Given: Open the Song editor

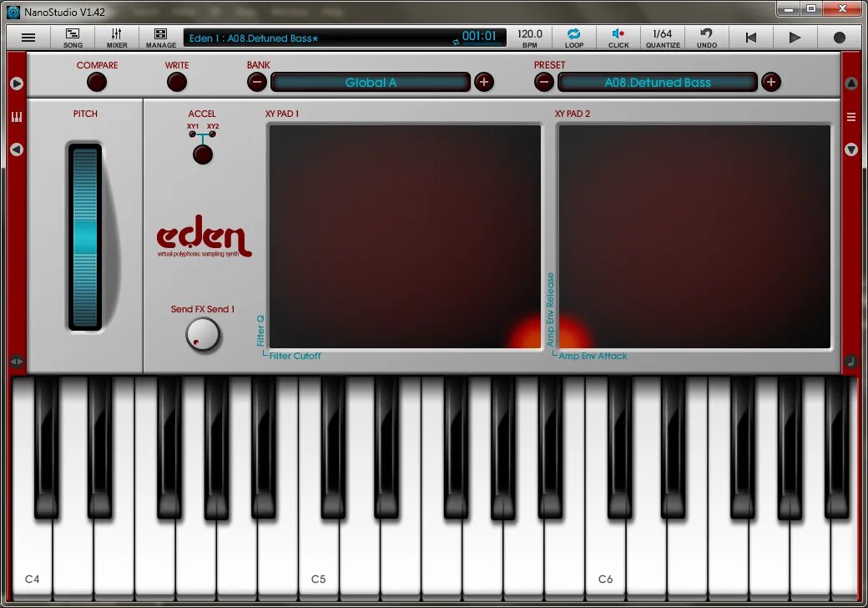Looking at the screenshot, I should tap(73, 38).
